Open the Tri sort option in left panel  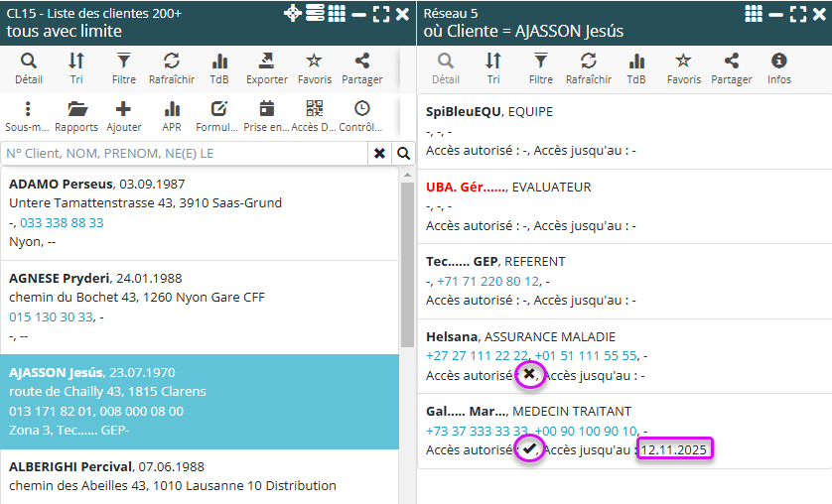tap(76, 68)
